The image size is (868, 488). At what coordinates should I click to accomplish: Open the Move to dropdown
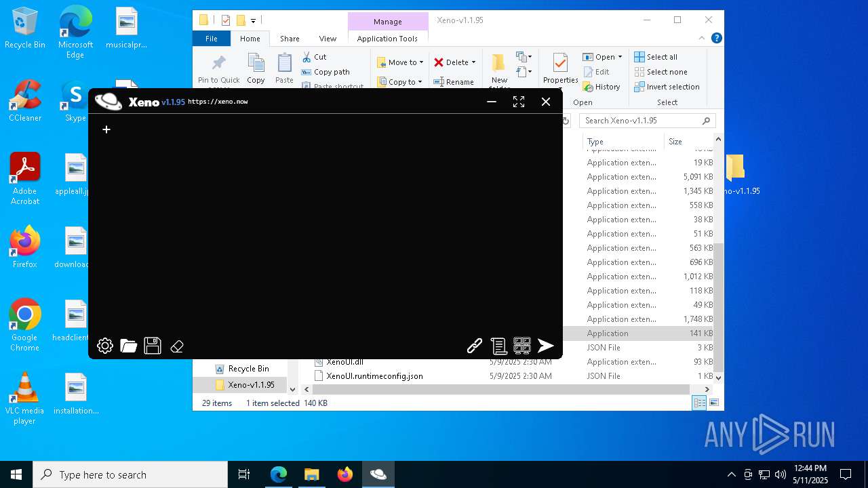[x=400, y=62]
